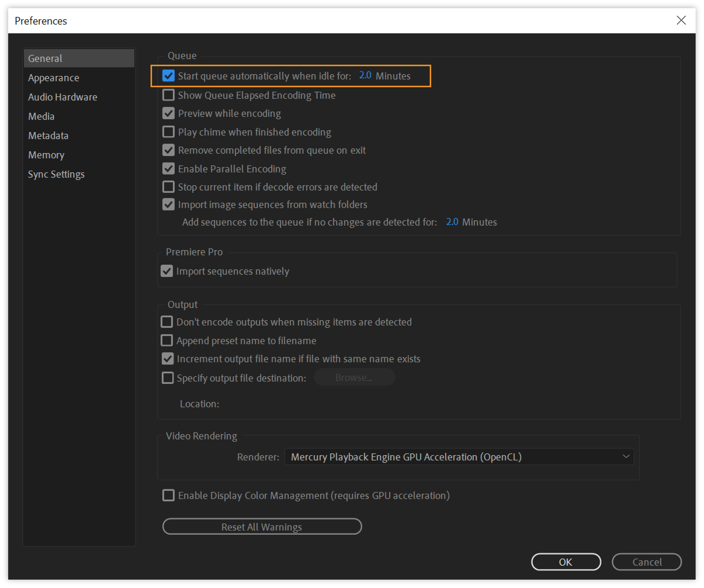This screenshot has width=704, height=588.
Task: Check Stop current item if decode errors
Action: pos(168,187)
